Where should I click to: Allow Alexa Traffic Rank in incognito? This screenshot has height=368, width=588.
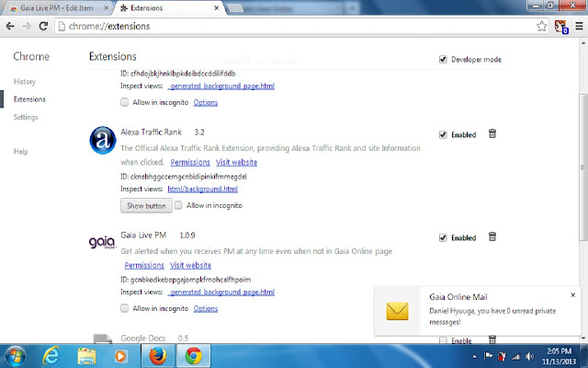tap(178, 205)
